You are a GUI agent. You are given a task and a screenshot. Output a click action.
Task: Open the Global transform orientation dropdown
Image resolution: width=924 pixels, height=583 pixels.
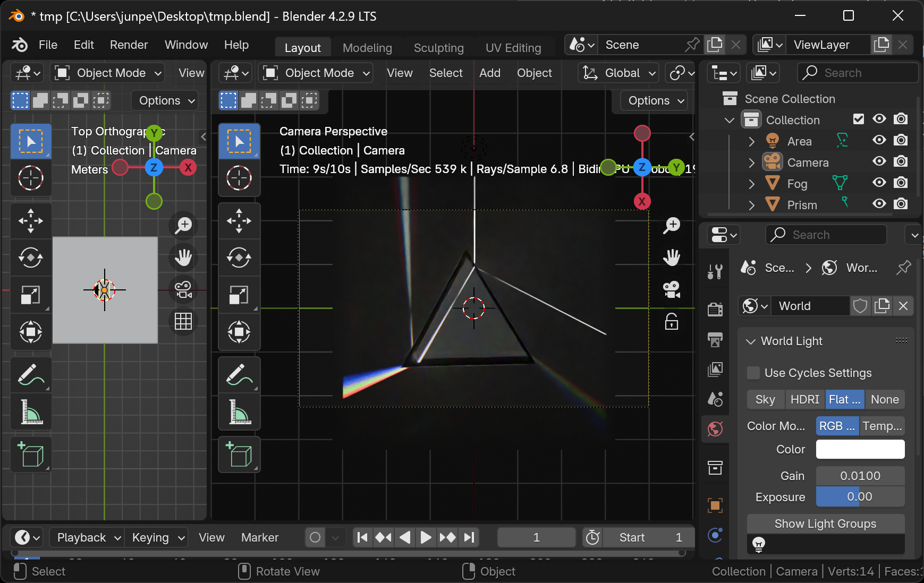620,73
